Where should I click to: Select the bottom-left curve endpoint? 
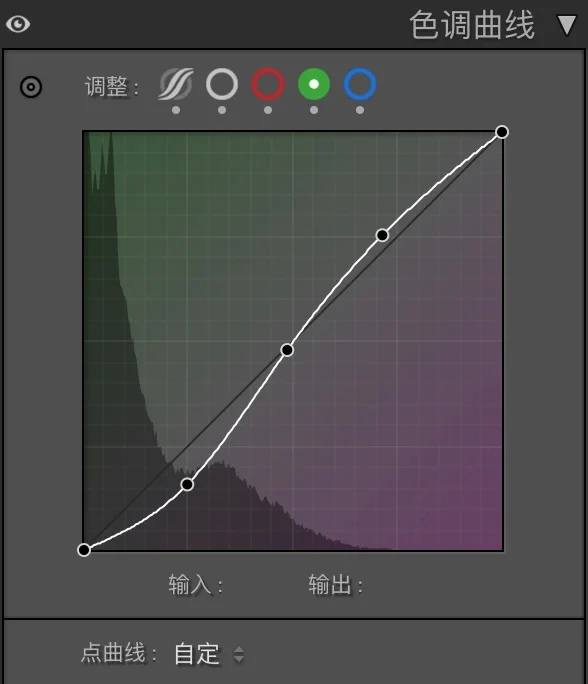[84, 550]
